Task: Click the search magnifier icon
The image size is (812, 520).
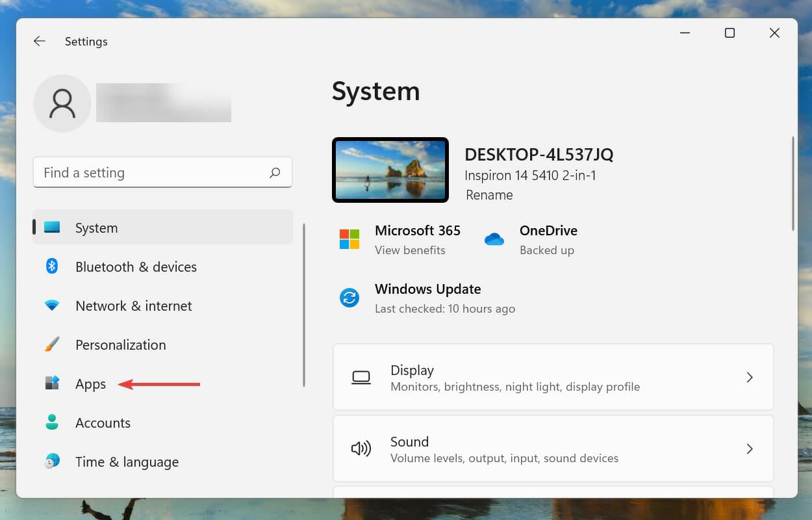Action: (275, 173)
